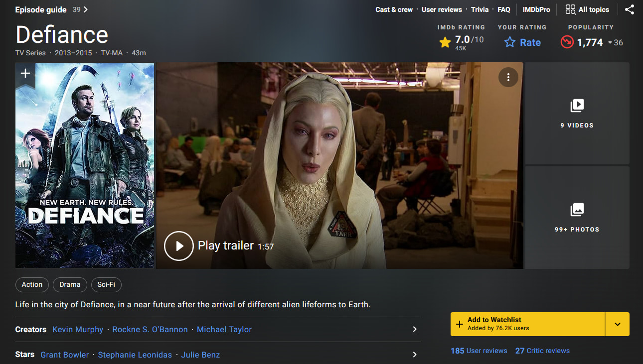Click the plus ribbon on Defiance poster
Image resolution: width=643 pixels, height=364 pixels.
click(25, 74)
